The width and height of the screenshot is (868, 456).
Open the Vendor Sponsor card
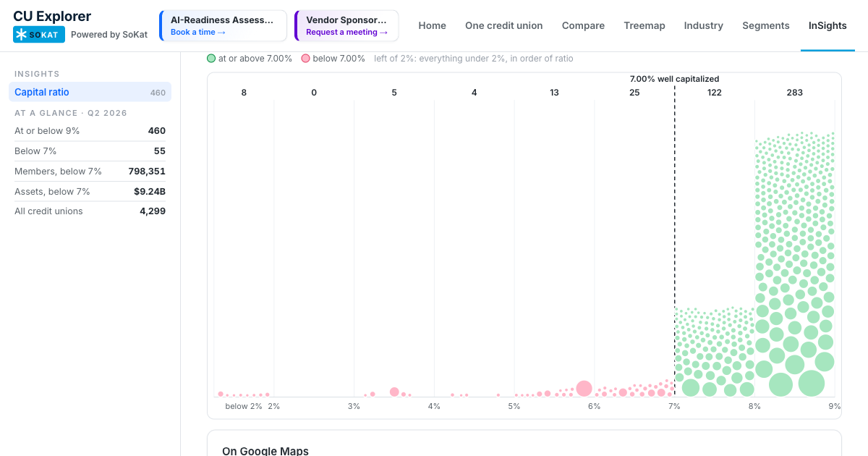346,26
